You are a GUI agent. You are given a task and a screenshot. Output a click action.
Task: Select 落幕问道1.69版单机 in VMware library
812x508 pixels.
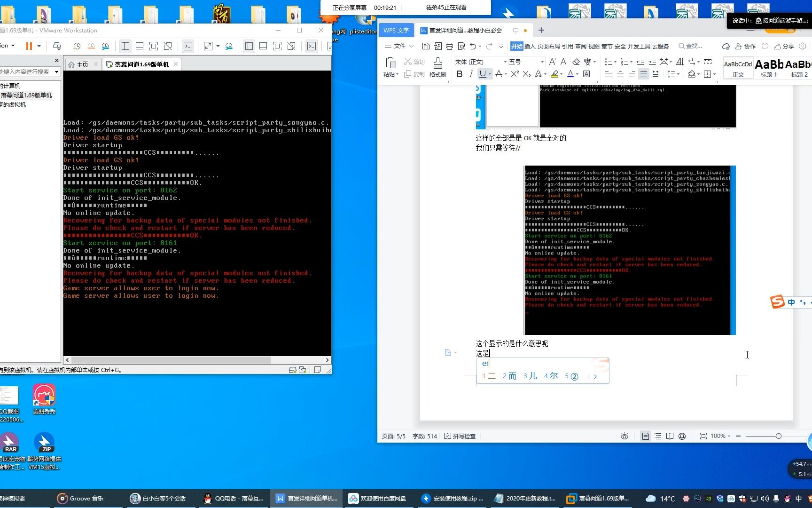[x=26, y=95]
